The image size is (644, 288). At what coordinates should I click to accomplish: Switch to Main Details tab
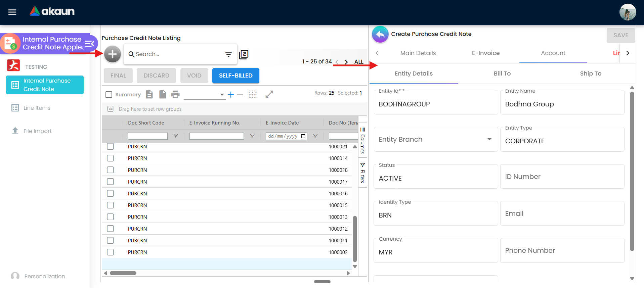418,53
